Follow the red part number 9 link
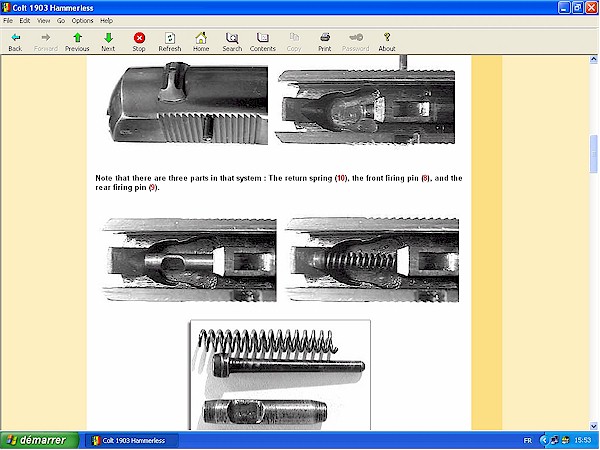Image resolution: width=600 pixels, height=450 pixels. tap(153, 188)
